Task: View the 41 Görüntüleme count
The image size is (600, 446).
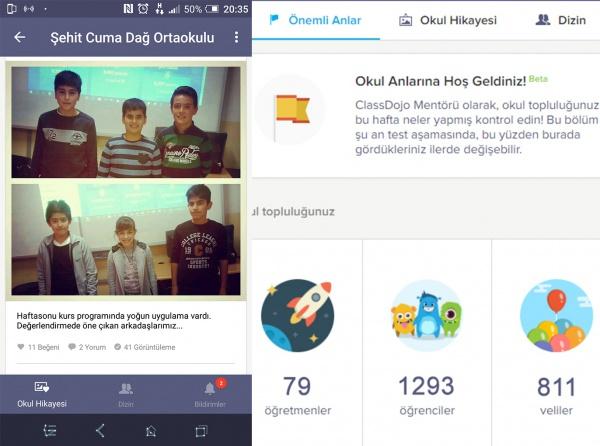Action: [145, 347]
